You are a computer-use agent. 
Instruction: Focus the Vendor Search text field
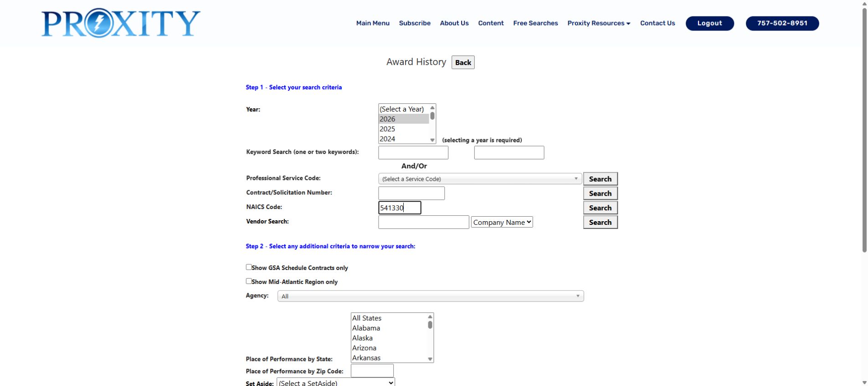424,222
